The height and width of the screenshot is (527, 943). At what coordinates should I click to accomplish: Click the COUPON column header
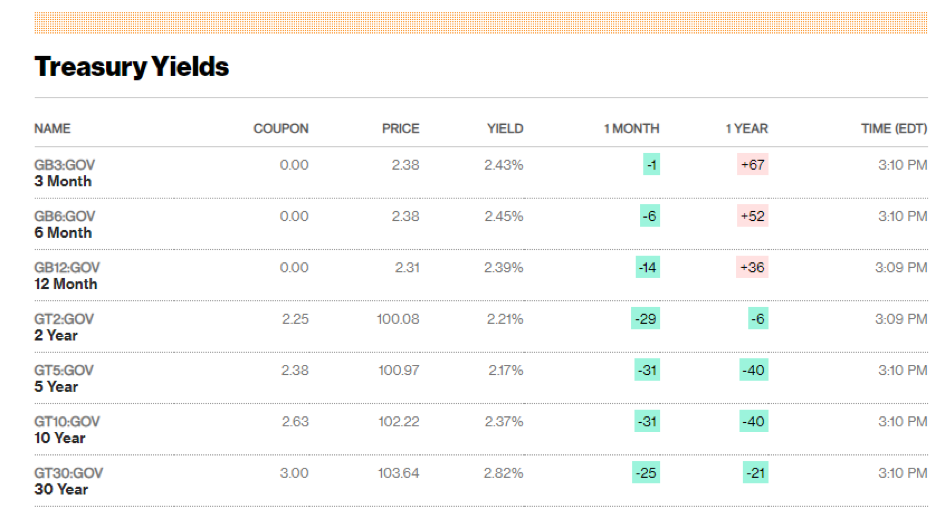[x=281, y=129]
